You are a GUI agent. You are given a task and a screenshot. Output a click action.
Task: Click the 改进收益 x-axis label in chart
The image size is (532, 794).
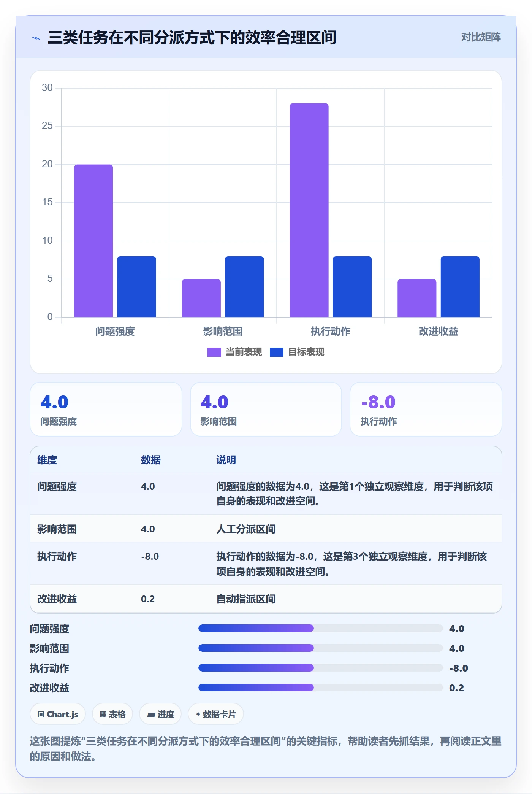(439, 331)
